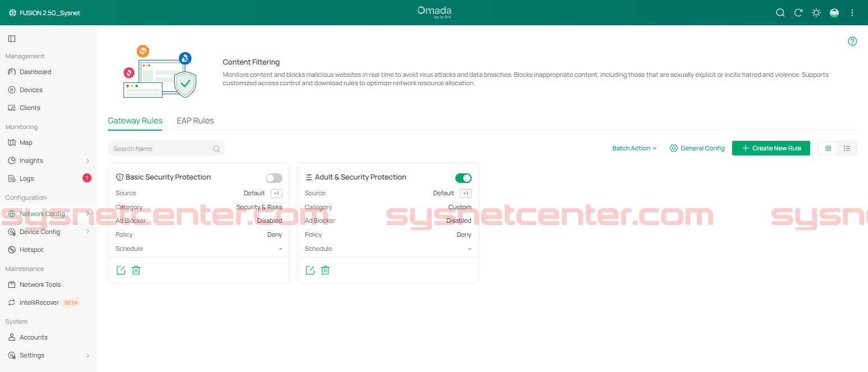Viewport: 868px width, 372px height.
Task: Click the FUSION 2.5G_Sysnet site name
Action: (x=50, y=13)
